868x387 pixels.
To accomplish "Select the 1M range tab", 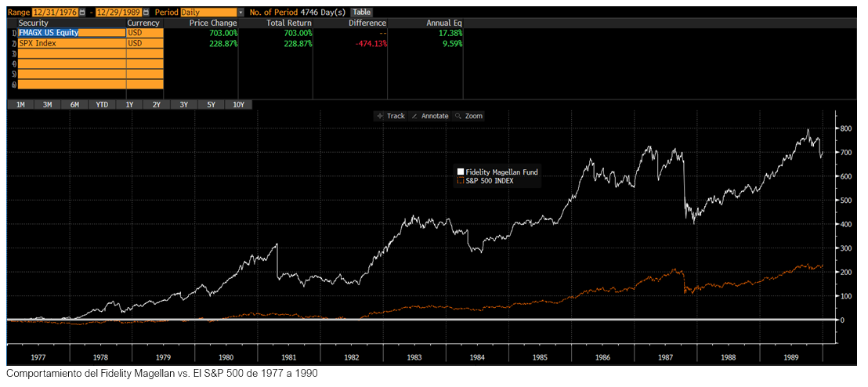I will coord(20,104).
